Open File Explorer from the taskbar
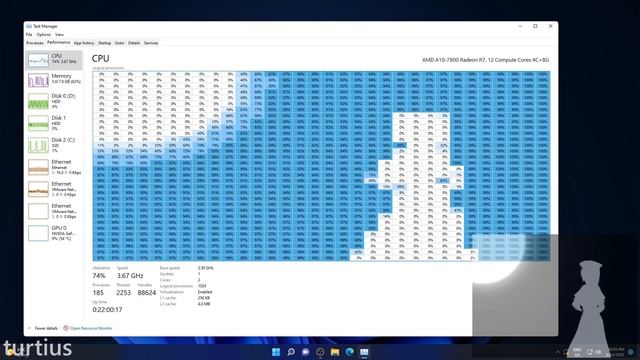The height and width of the screenshot is (360, 640). (x=335, y=352)
